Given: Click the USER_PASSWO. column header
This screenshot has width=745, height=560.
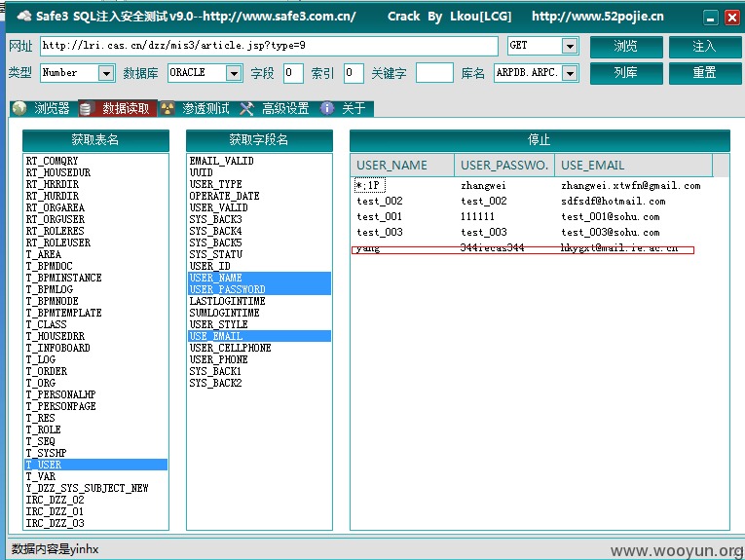Looking at the screenshot, I should click(x=504, y=166).
